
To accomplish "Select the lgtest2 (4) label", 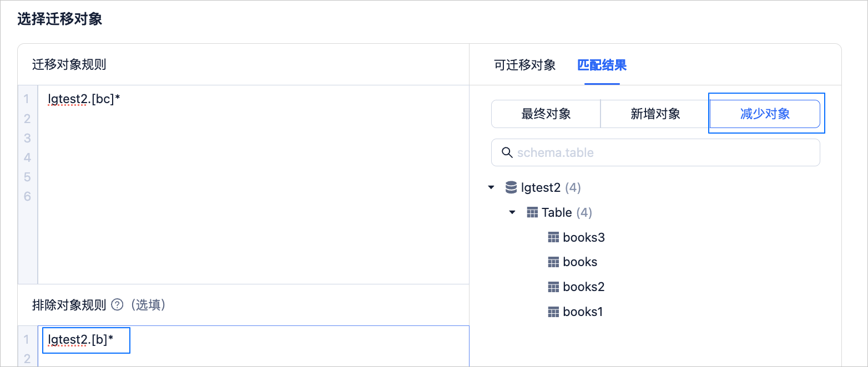I will [551, 188].
